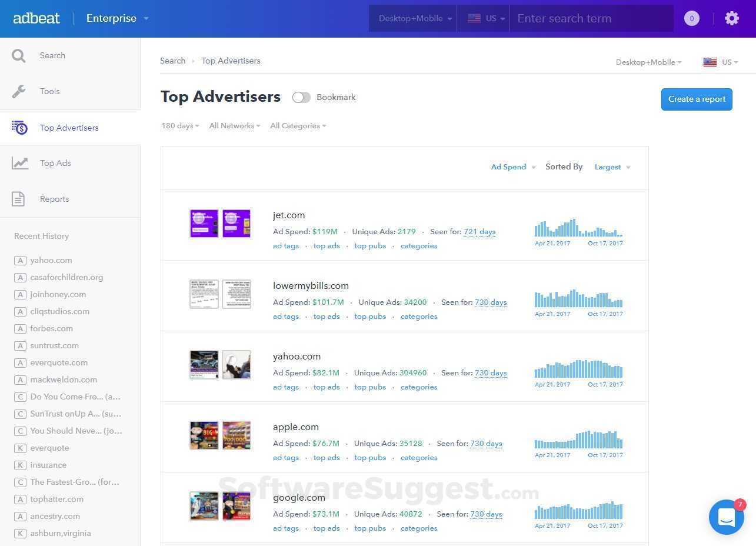
Task: Expand the All Networks dropdown
Action: click(x=234, y=125)
